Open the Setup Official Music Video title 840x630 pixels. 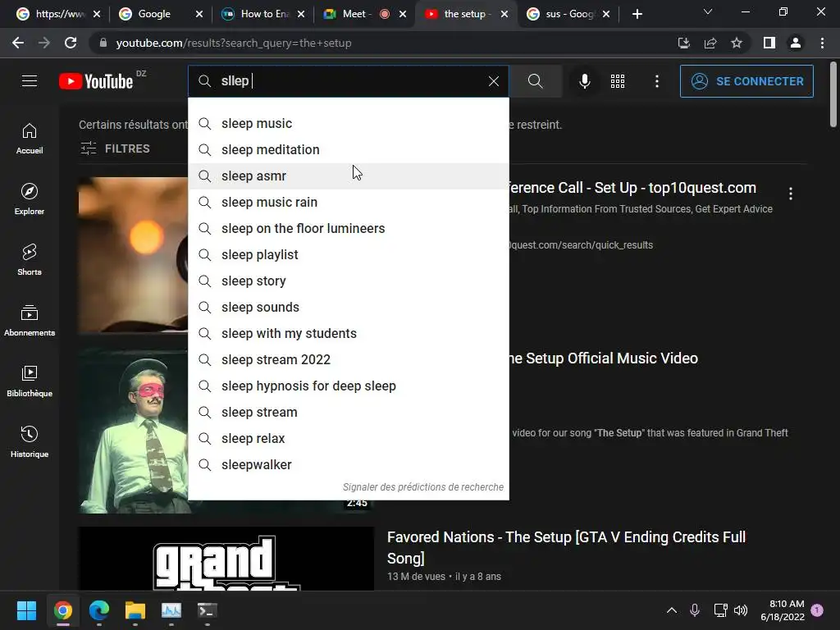click(x=603, y=358)
